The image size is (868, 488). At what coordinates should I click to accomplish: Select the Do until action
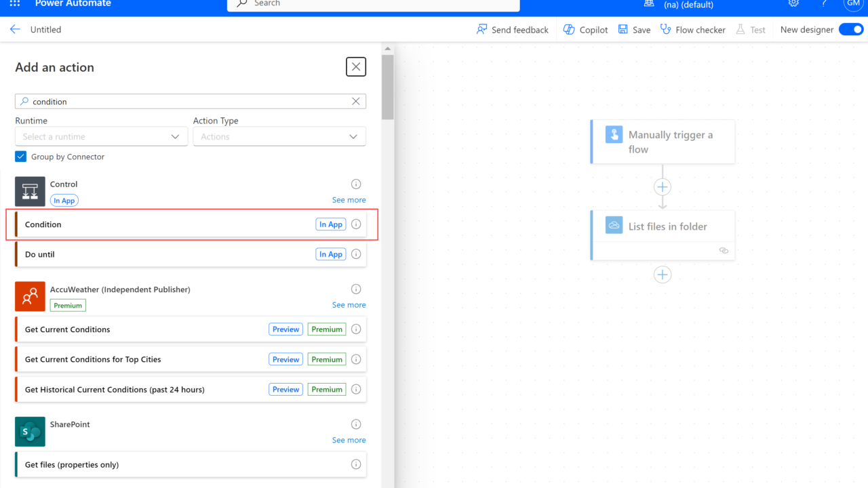point(191,254)
